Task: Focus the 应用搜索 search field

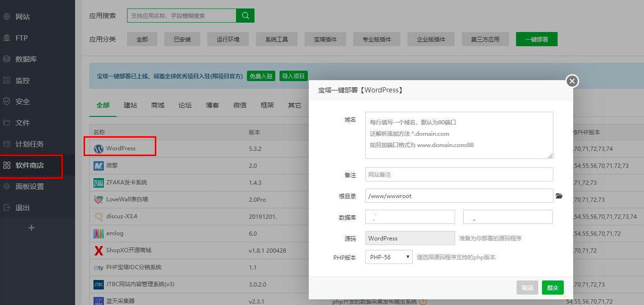Action: coord(182,16)
